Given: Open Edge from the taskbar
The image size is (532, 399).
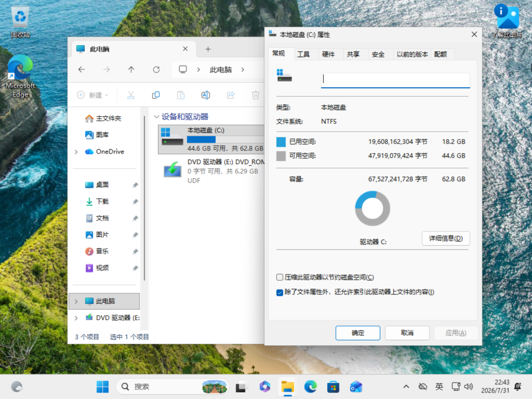Looking at the screenshot, I should pyautogui.click(x=310, y=387).
